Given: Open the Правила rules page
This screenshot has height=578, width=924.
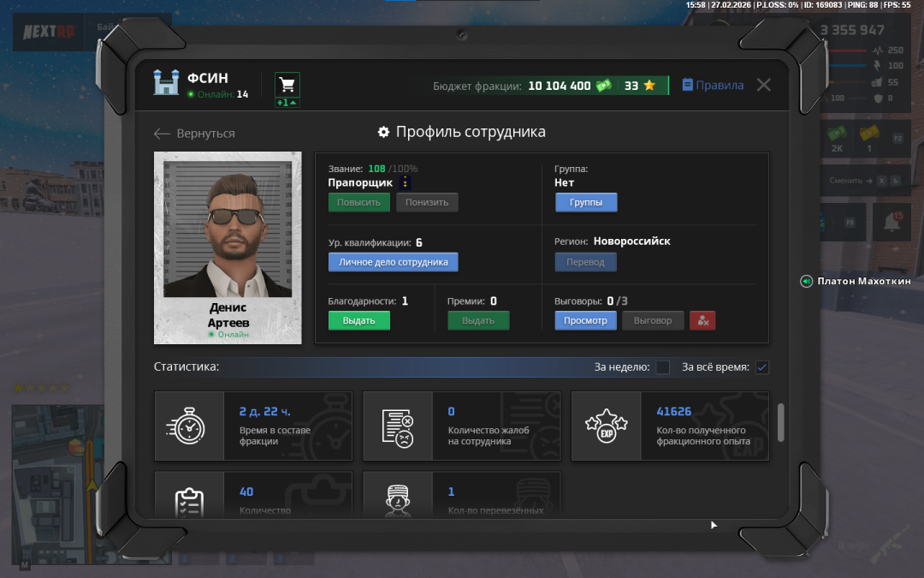Looking at the screenshot, I should 713,85.
